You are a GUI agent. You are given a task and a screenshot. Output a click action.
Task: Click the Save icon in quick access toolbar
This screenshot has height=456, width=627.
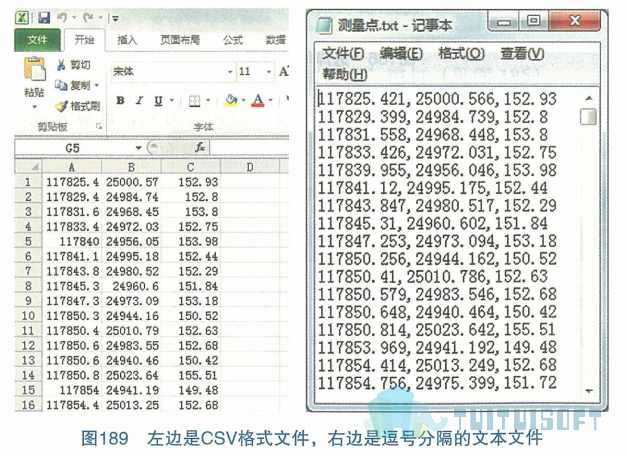44,18
